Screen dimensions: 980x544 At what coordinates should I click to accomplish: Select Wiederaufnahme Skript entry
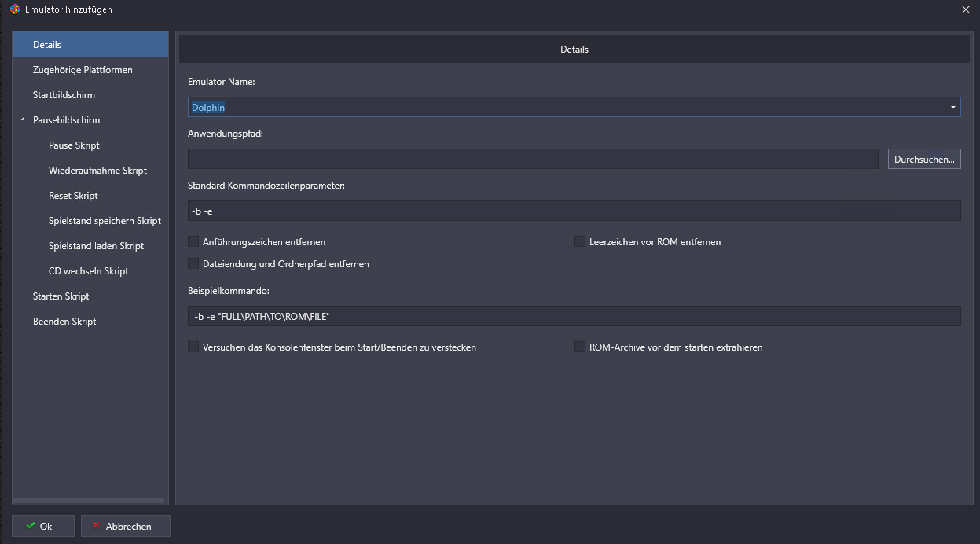[97, 171]
